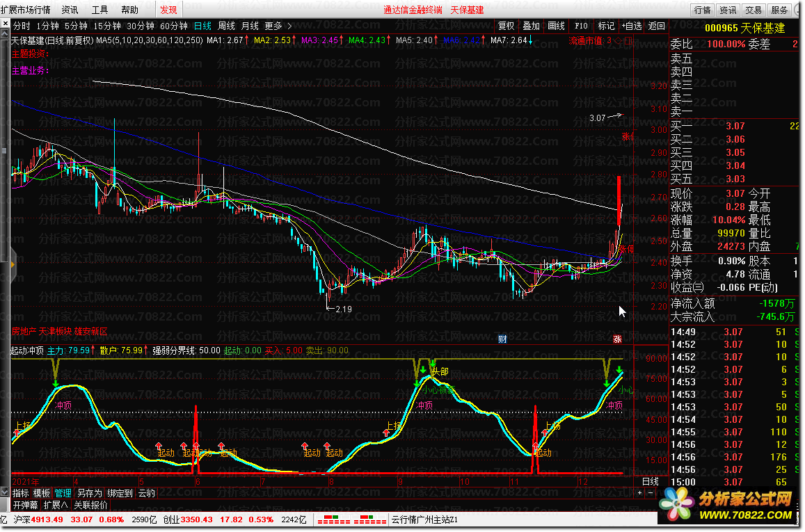Click the red 涨 marker icon
Image resolution: width=805 pixels, height=532 pixels.
point(617,339)
